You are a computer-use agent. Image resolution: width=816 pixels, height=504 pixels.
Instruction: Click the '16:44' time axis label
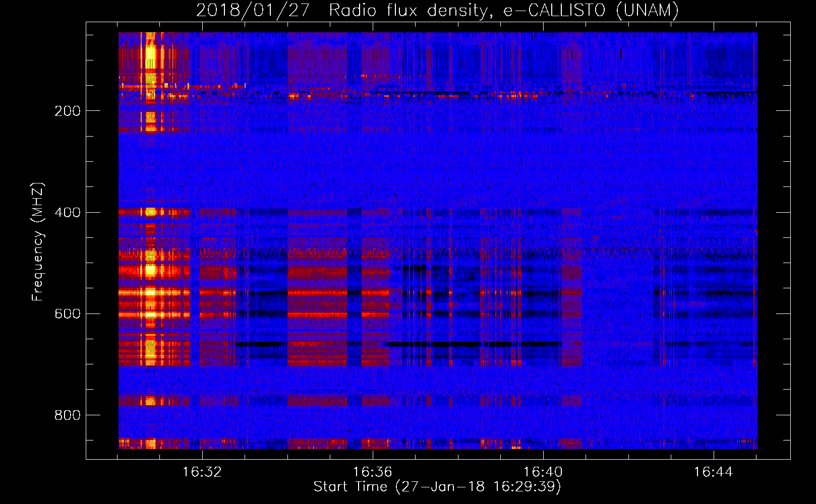coord(714,472)
